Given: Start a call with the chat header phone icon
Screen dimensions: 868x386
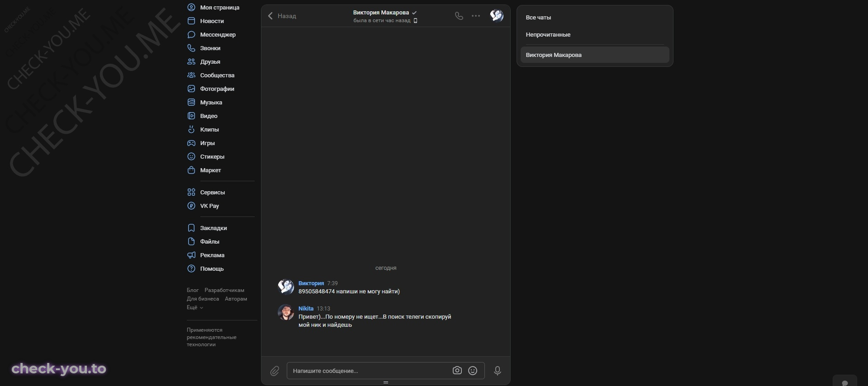Looking at the screenshot, I should tap(459, 16).
